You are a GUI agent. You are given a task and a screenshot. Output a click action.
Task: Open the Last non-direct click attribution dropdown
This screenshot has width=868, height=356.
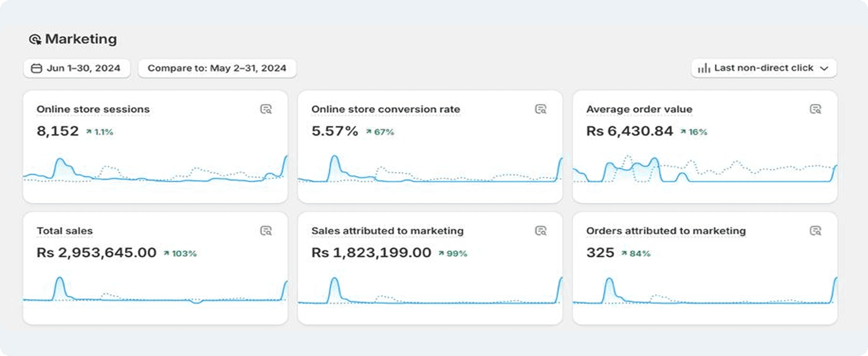[763, 68]
